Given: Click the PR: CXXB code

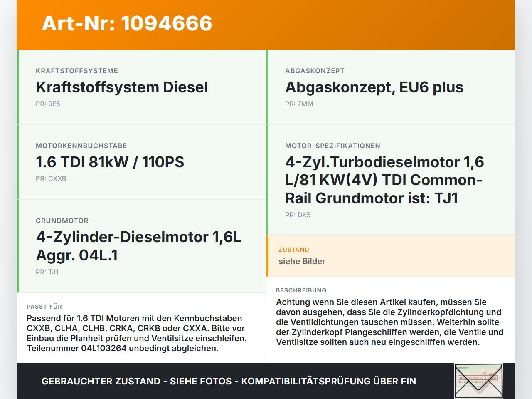Looking at the screenshot, I should [x=51, y=178].
